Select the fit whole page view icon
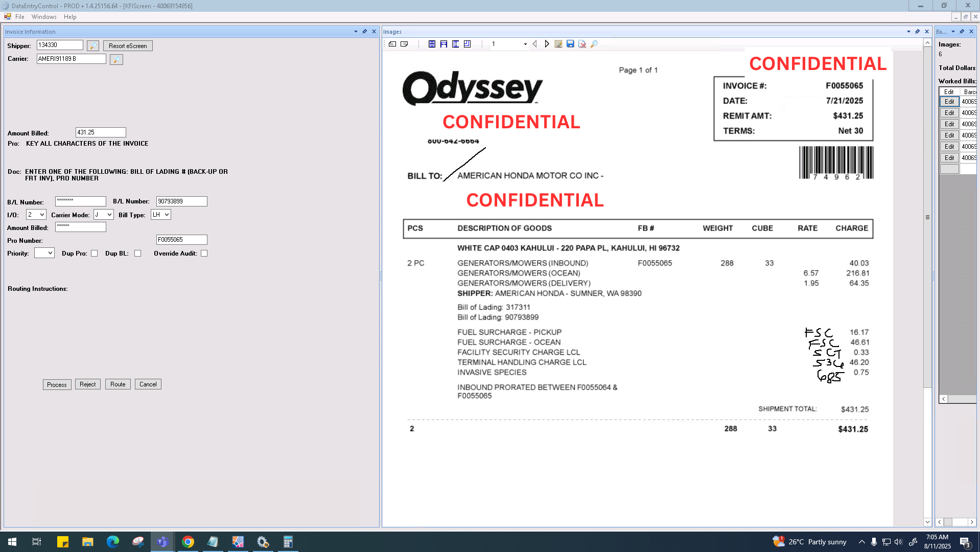 tap(432, 44)
